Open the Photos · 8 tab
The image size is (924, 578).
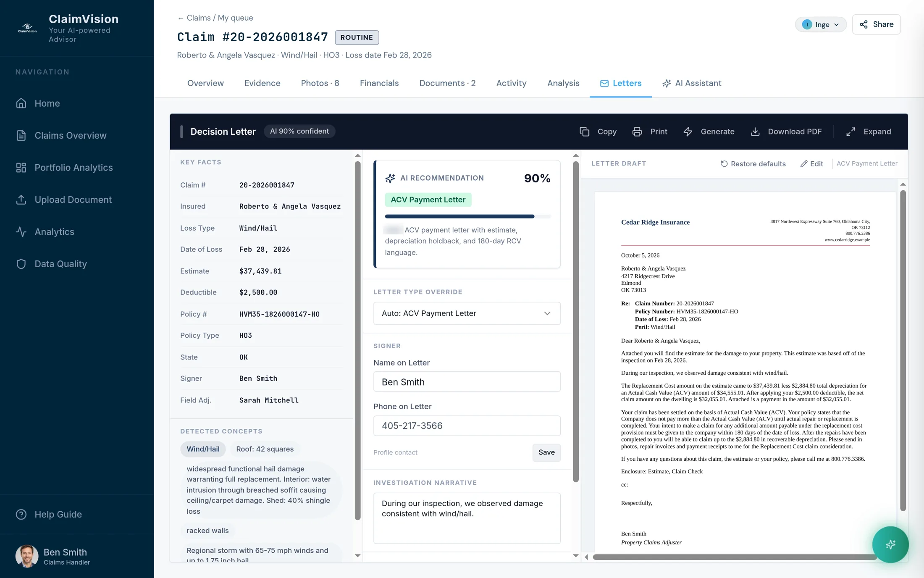coord(320,83)
